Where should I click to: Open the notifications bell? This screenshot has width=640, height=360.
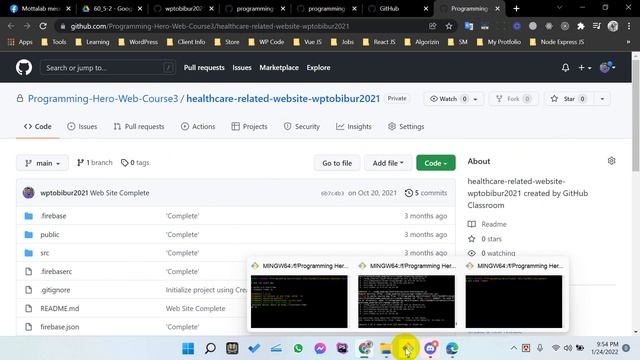[x=565, y=68]
